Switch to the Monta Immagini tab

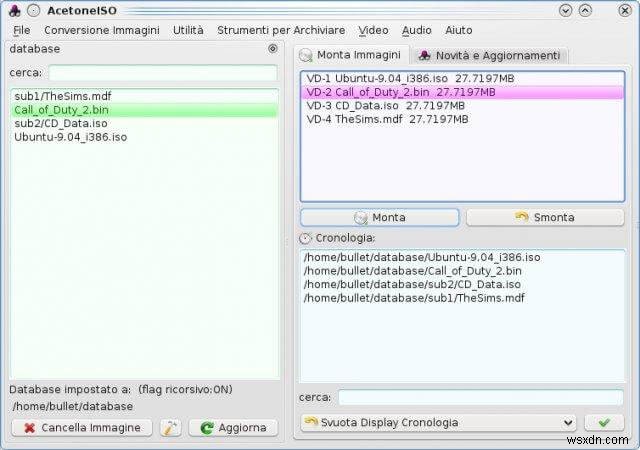tap(351, 55)
